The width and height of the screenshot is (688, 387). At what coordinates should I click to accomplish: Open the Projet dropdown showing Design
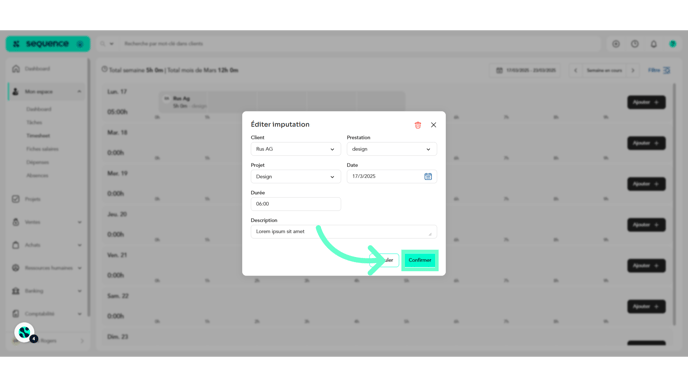point(295,176)
